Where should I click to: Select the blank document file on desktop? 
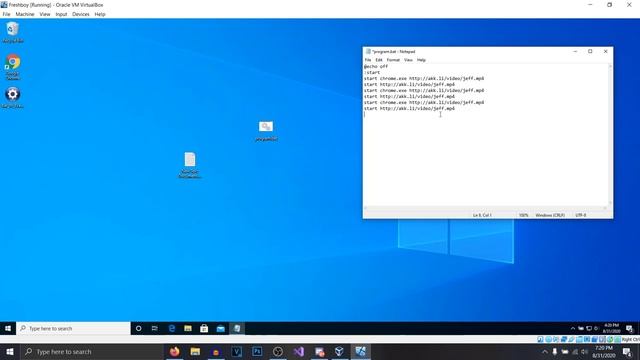pyautogui.click(x=190, y=165)
